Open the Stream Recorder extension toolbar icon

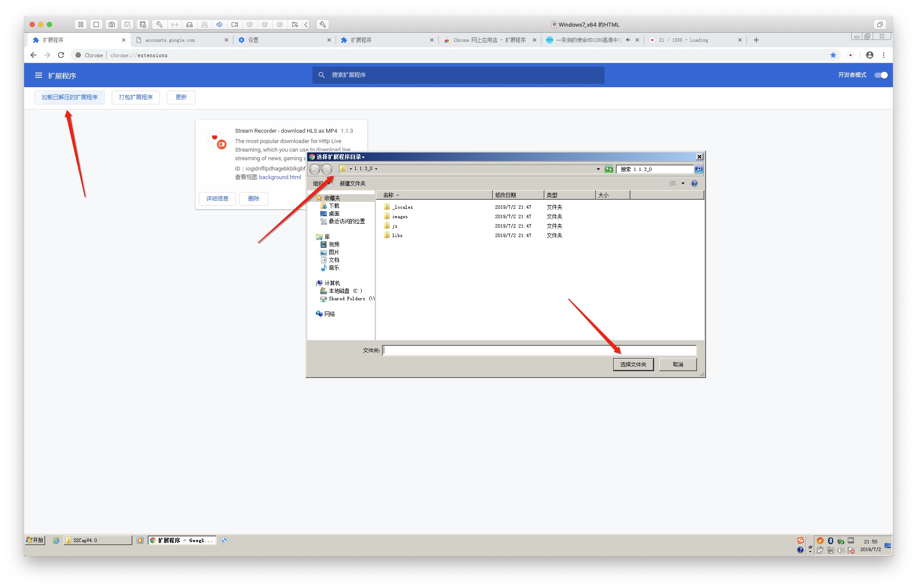(850, 55)
